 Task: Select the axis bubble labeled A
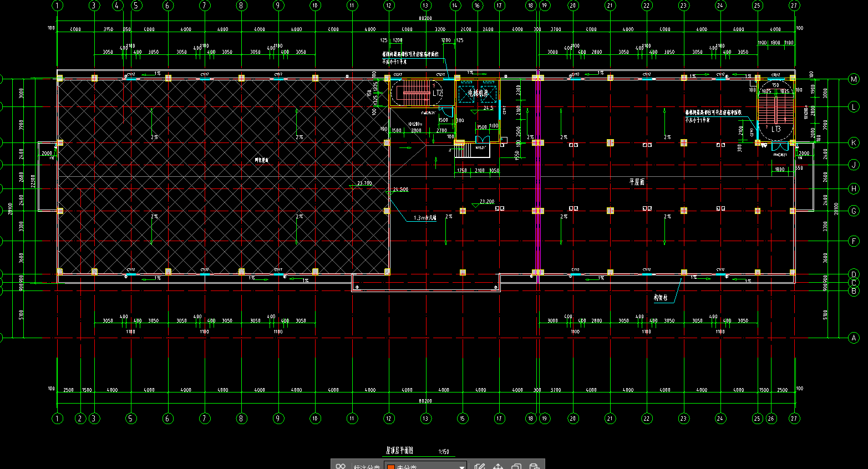[x=854, y=338]
